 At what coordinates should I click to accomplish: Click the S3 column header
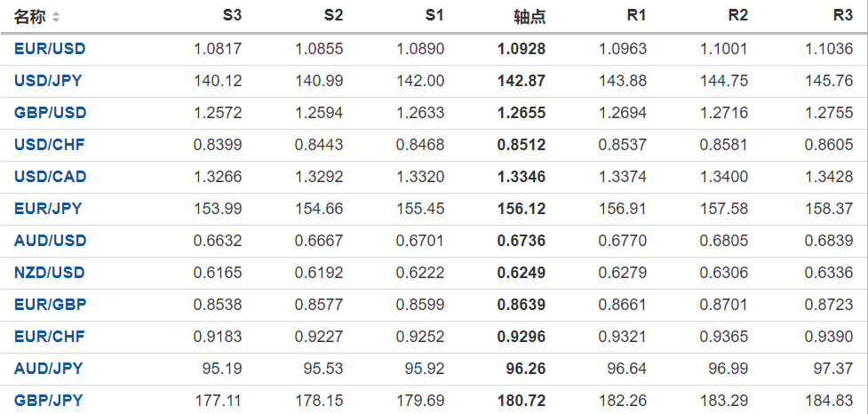231,16
